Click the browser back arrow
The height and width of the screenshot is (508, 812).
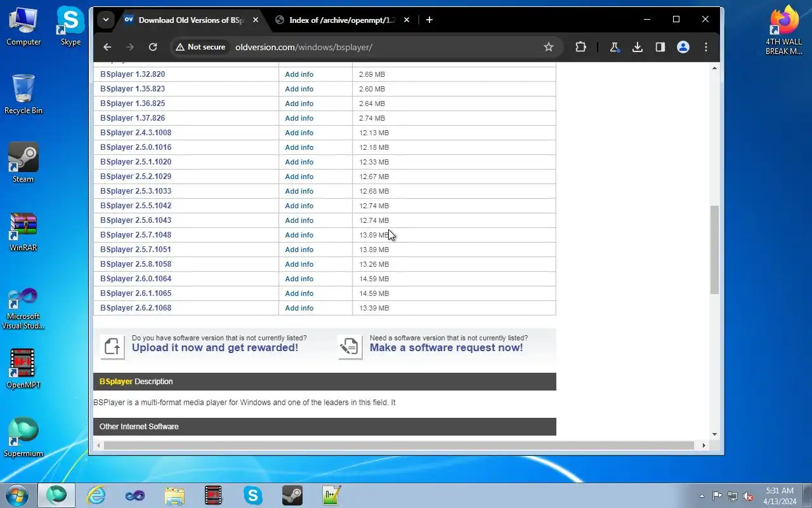[x=107, y=47]
